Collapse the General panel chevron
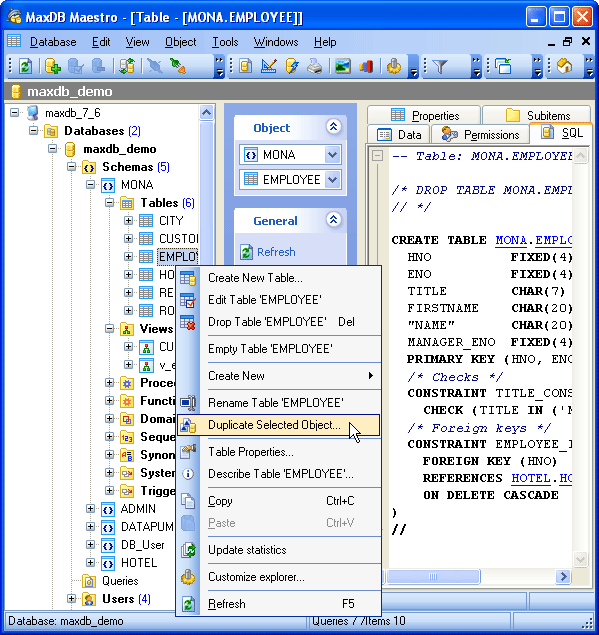Viewport: 599px width, 635px height. pos(333,220)
